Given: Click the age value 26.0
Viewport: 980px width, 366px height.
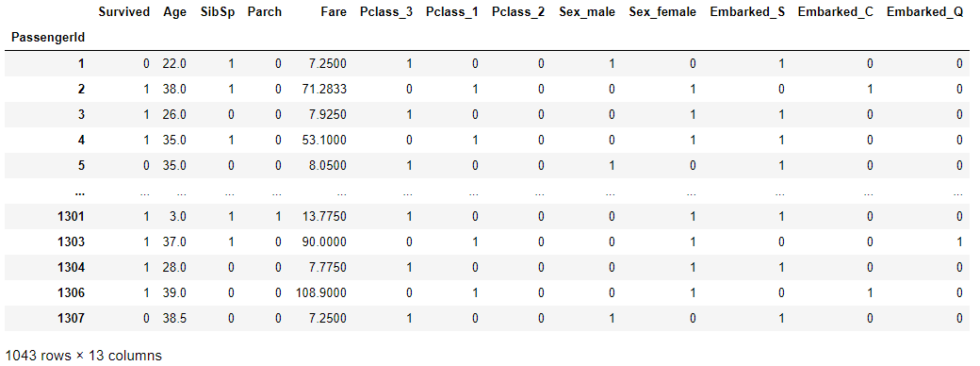Looking at the screenshot, I should 175,114.
